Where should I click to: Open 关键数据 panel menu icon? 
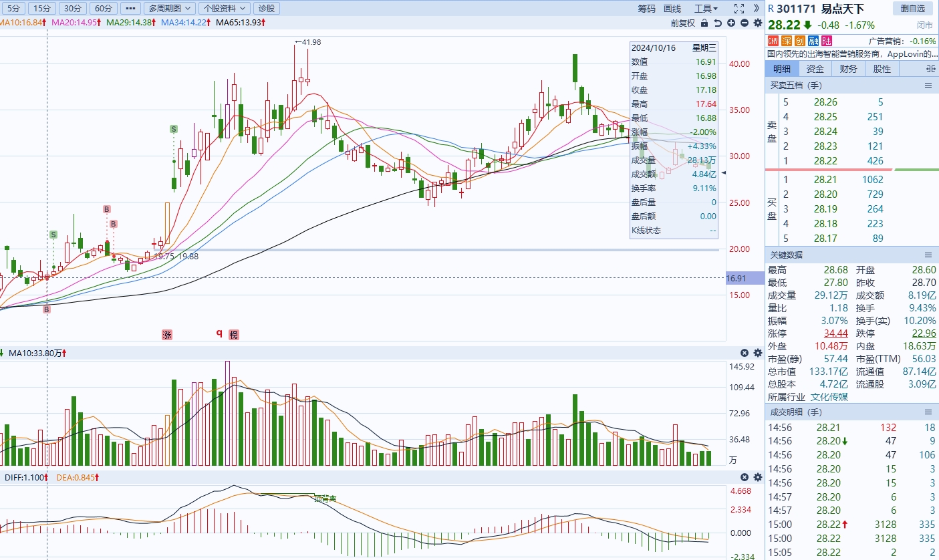tap(928, 255)
